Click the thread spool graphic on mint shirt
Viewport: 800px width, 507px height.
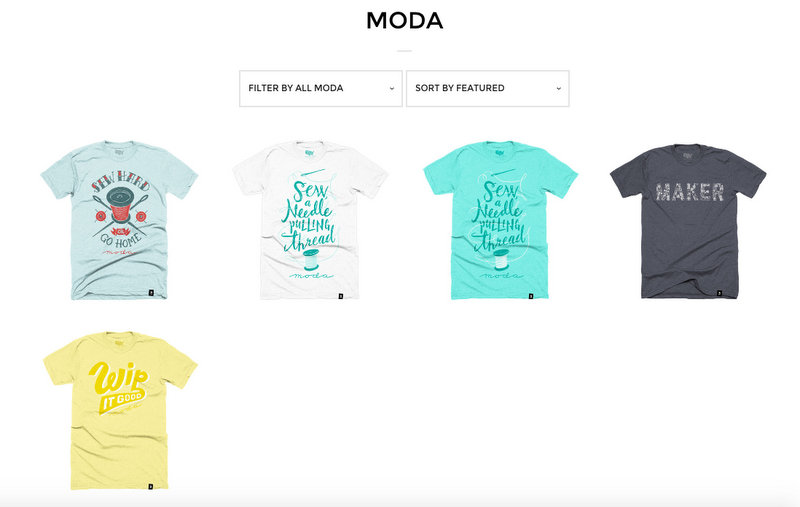tap(501, 260)
